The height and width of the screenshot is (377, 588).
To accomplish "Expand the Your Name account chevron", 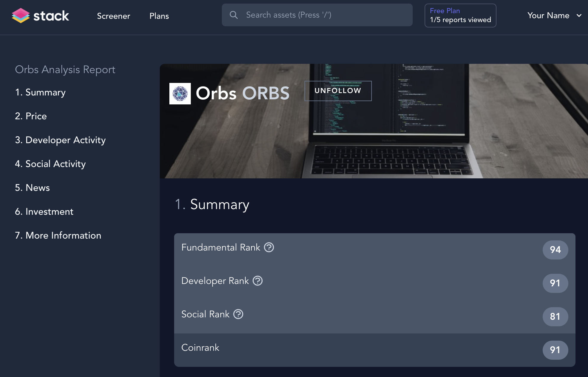I will pyautogui.click(x=579, y=16).
